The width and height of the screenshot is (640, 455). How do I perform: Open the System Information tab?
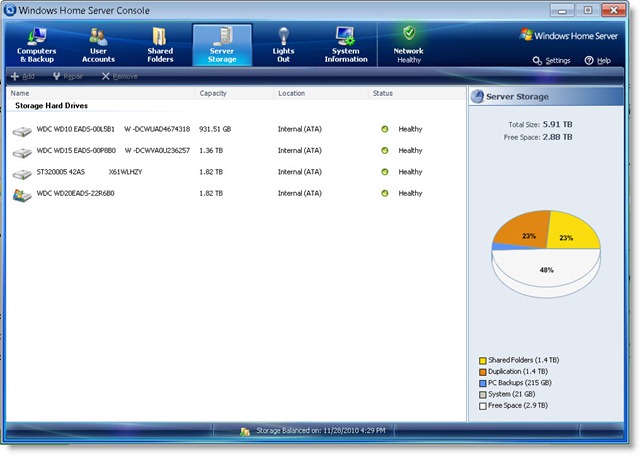[x=346, y=45]
